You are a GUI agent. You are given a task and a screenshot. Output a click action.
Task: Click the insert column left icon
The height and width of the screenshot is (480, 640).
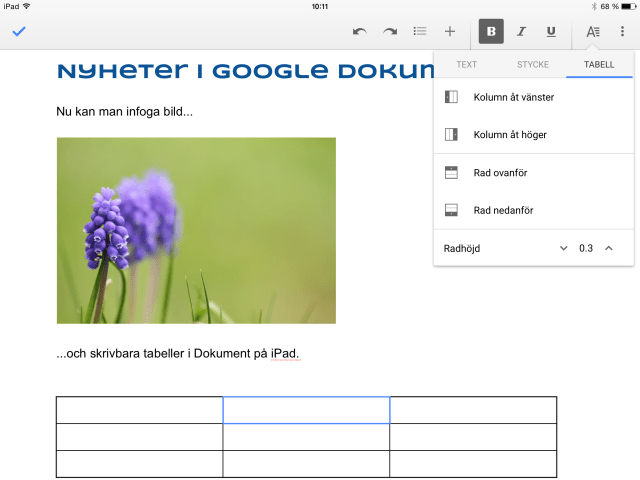click(451, 97)
